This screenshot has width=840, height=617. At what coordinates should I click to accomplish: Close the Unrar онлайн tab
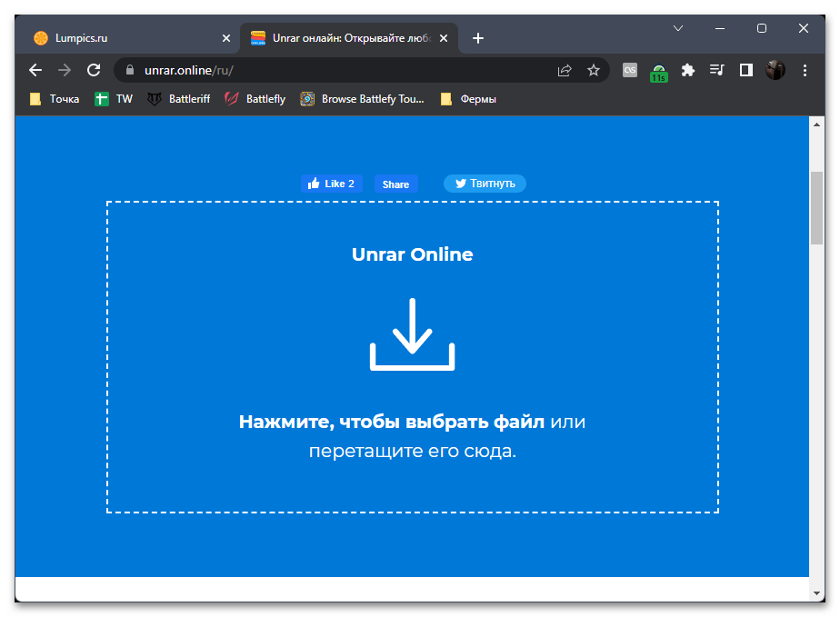(x=444, y=38)
